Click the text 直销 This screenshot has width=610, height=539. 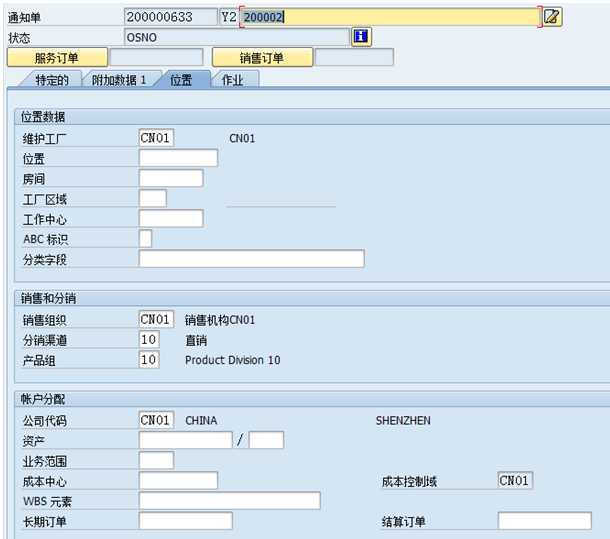click(196, 341)
